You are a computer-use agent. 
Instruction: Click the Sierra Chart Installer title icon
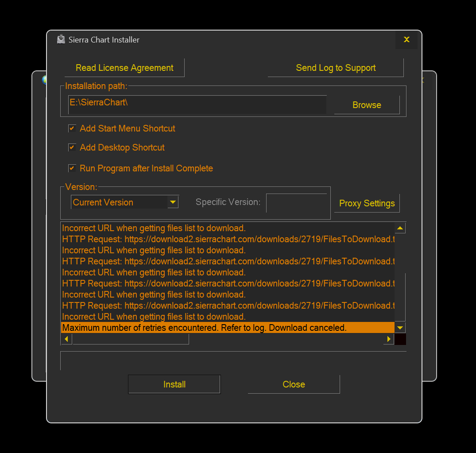61,39
